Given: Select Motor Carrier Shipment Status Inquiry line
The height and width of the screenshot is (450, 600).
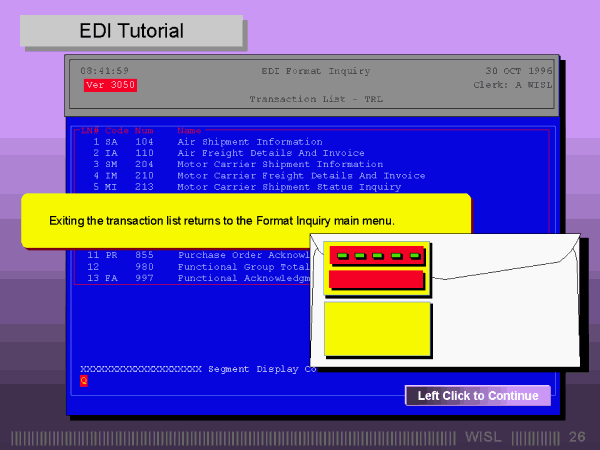Looking at the screenshot, I should (288, 186).
